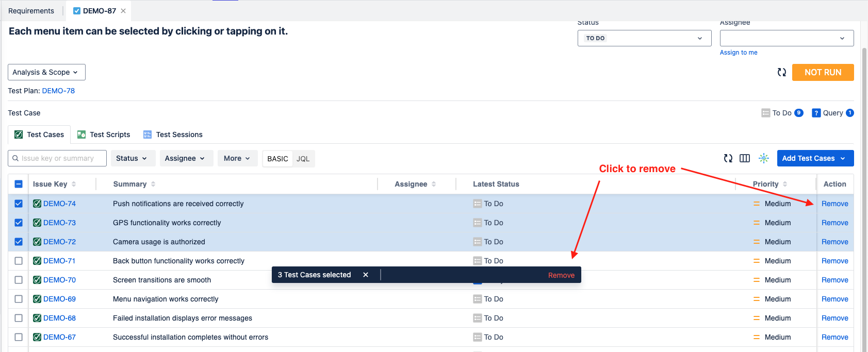Dismiss the 3 Test Cases selected bar
The width and height of the screenshot is (868, 352).
coord(366,275)
